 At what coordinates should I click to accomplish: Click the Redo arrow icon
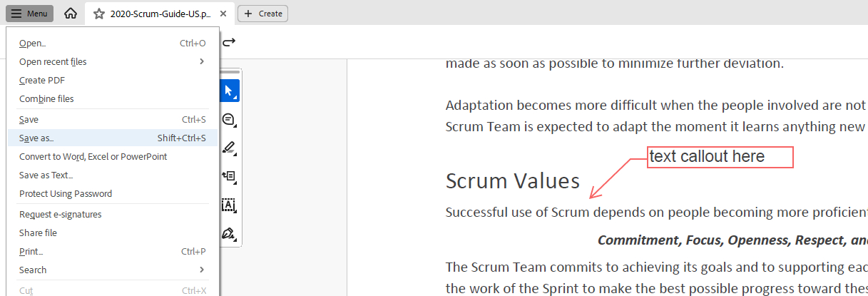(x=229, y=43)
